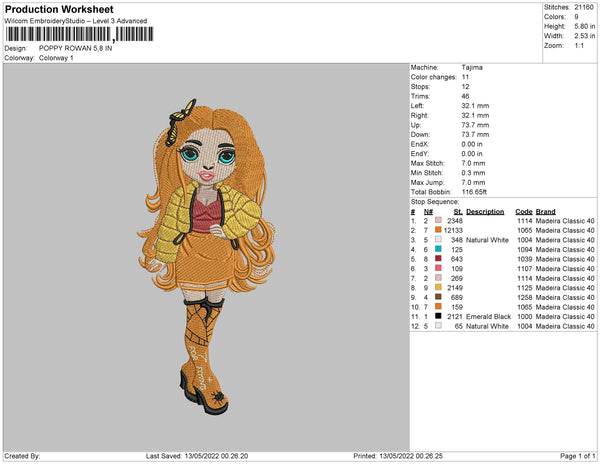
Task: Select the pink swatch in row 6
Action: [x=438, y=268]
